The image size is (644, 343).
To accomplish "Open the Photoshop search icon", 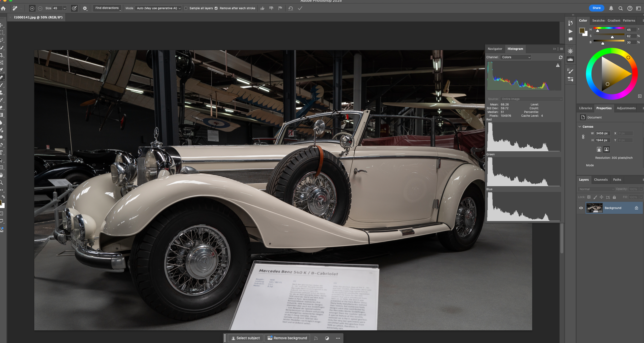I will pyautogui.click(x=620, y=8).
